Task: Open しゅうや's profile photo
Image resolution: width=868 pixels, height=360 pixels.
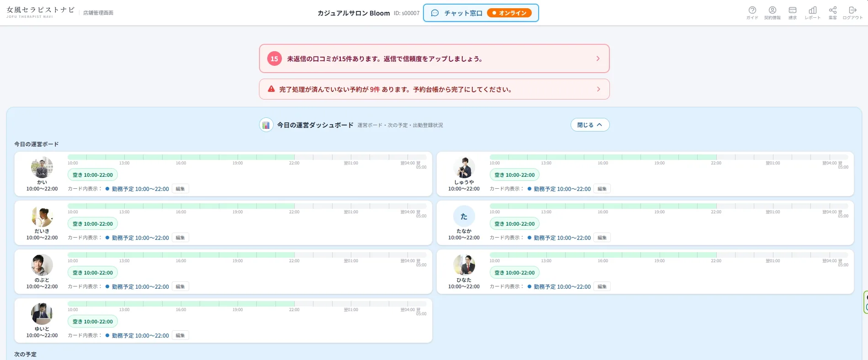Action: pos(464,167)
